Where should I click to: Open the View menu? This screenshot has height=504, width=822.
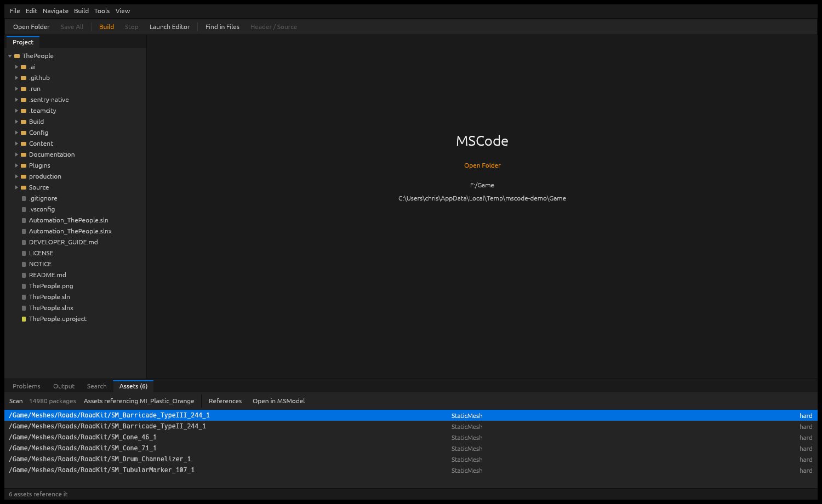pos(123,11)
